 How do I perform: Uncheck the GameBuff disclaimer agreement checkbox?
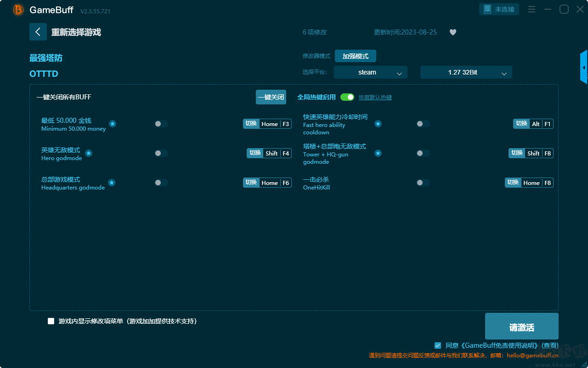point(438,345)
